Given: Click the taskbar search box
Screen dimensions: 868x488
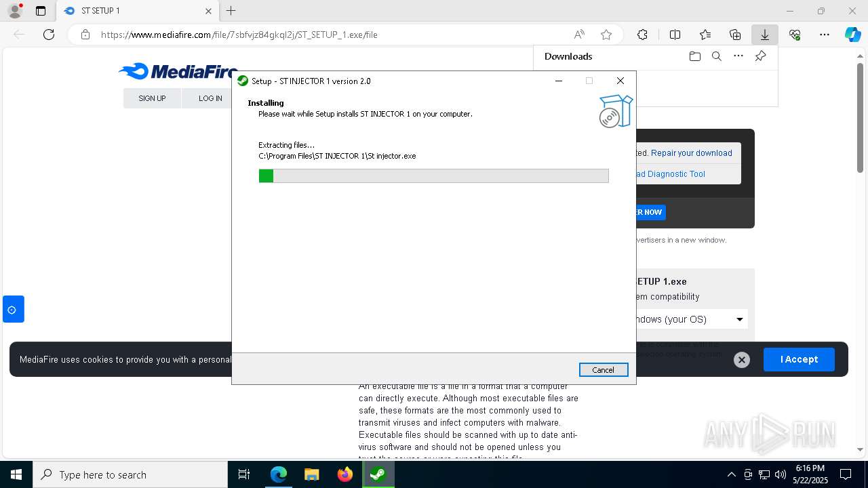Looking at the screenshot, I should coord(130,474).
